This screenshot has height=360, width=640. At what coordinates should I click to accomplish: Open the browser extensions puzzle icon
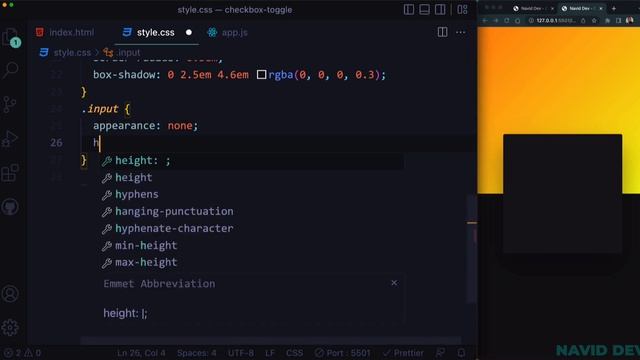click(608, 20)
